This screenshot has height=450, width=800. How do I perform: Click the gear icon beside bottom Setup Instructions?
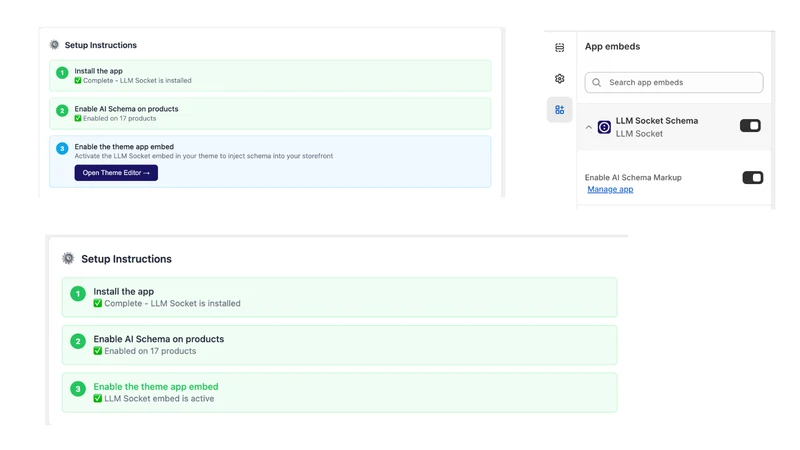pos(68,258)
